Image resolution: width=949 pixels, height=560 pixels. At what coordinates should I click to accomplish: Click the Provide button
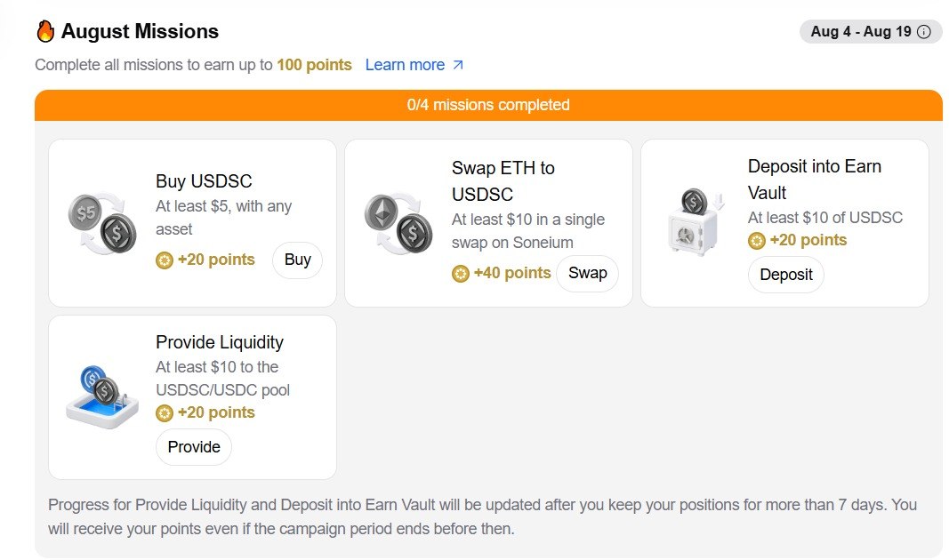pyautogui.click(x=194, y=447)
